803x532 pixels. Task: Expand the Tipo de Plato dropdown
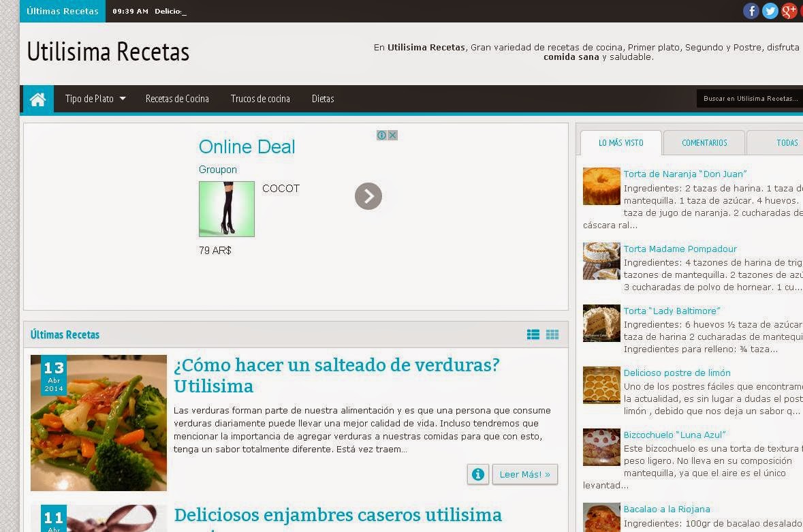(x=95, y=99)
